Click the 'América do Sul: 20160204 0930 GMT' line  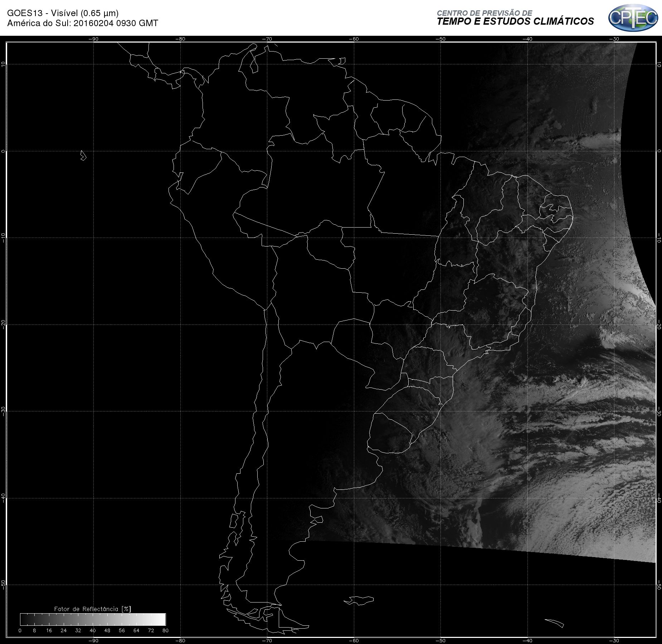point(83,23)
